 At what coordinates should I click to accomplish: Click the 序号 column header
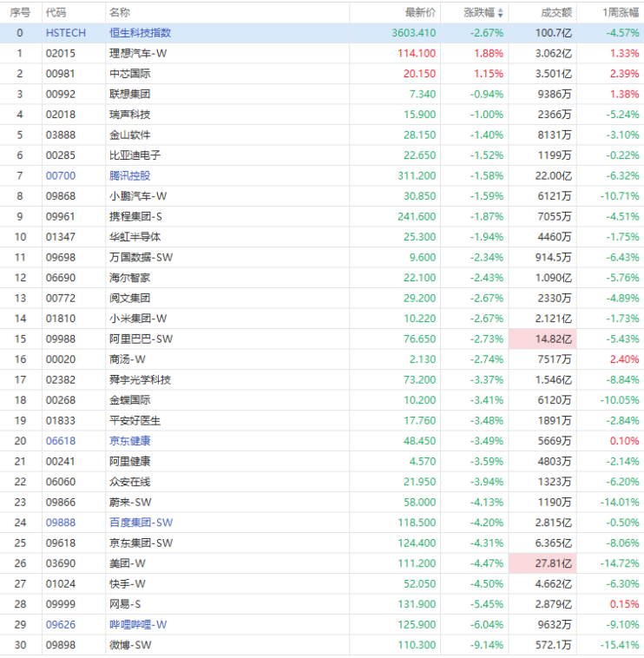20,13
